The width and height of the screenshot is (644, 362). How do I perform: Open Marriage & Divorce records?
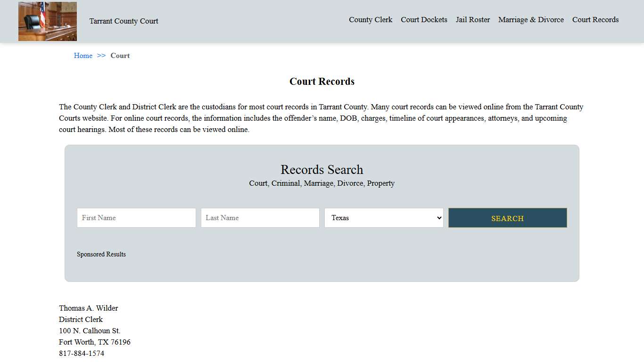tap(531, 20)
